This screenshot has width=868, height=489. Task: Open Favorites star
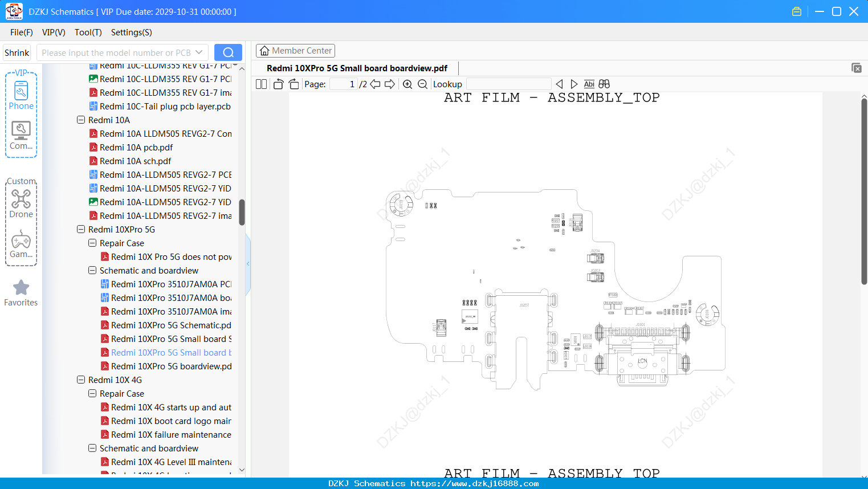21,293
